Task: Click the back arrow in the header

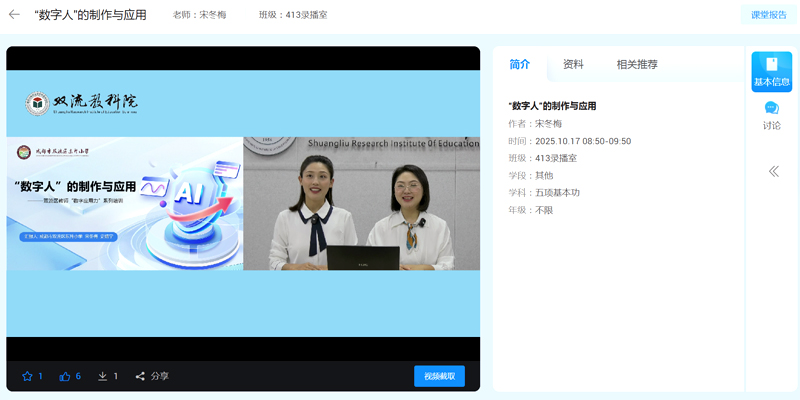Action: (14, 15)
